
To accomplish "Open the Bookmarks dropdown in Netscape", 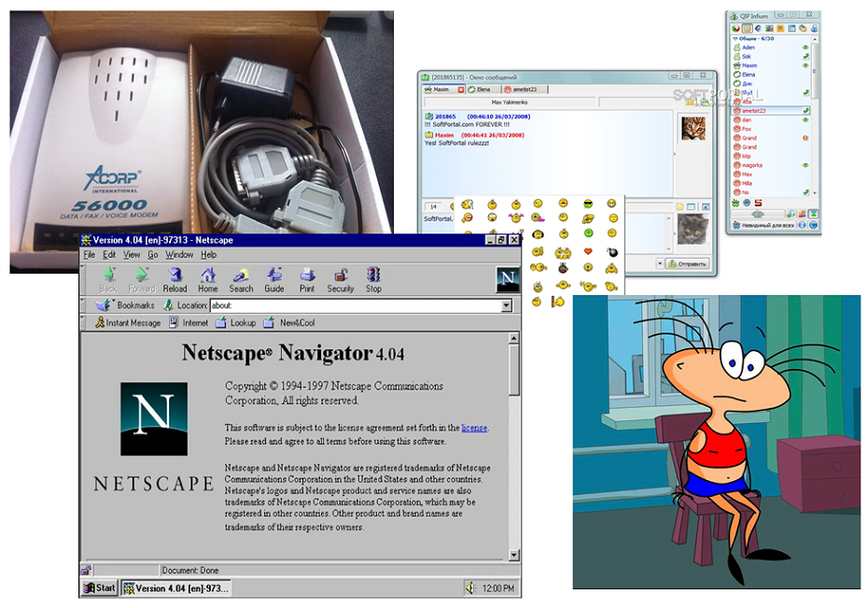I will click(125, 305).
